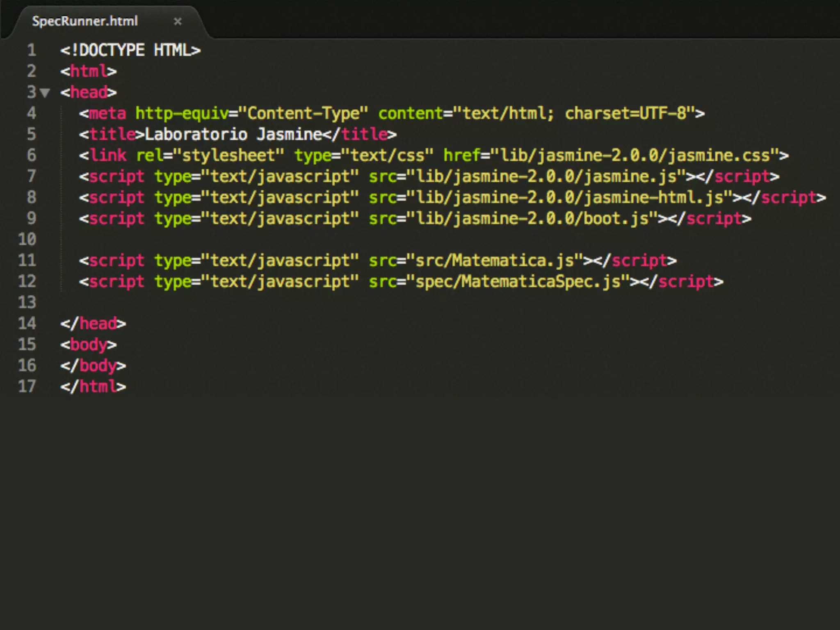The height and width of the screenshot is (630, 840).
Task: Click the "text/css" type value
Action: 387,155
